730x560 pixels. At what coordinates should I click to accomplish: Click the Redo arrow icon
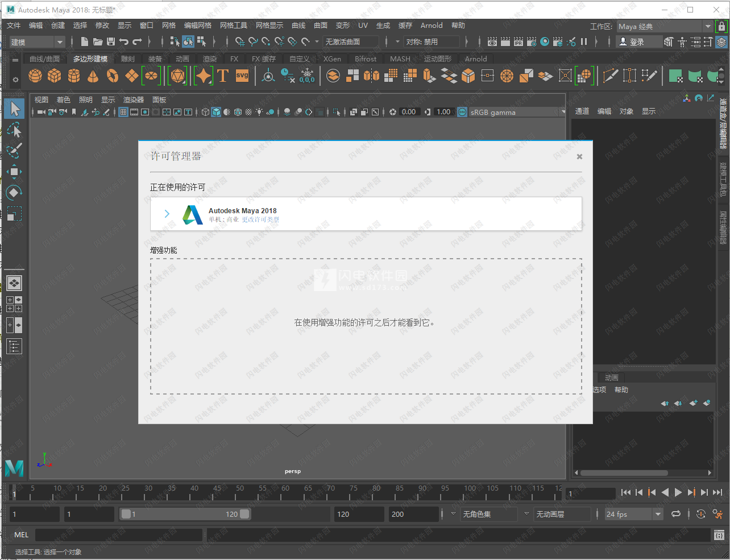[x=137, y=42]
